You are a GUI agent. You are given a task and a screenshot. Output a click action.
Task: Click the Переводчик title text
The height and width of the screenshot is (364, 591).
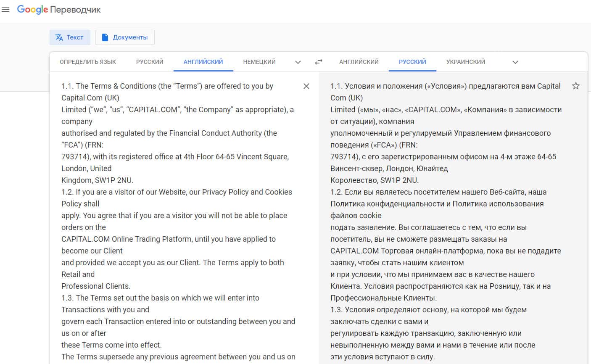pyautogui.click(x=76, y=10)
